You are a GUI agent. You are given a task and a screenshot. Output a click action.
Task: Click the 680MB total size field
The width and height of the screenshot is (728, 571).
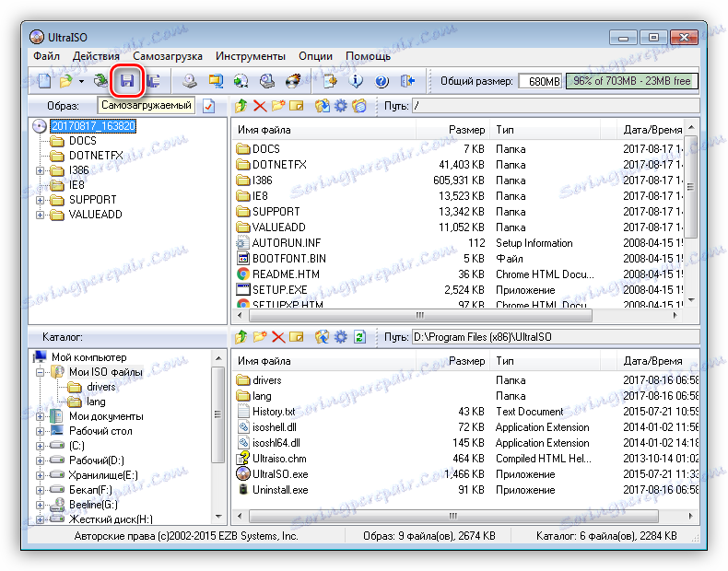(540, 81)
